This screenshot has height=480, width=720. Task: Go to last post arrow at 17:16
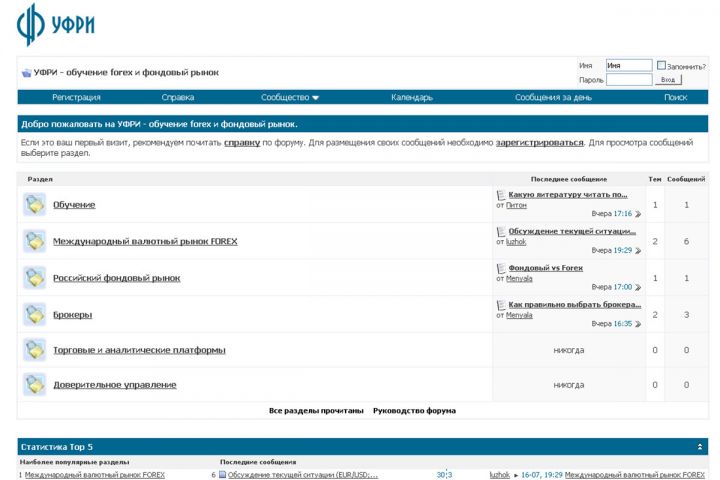point(638,214)
